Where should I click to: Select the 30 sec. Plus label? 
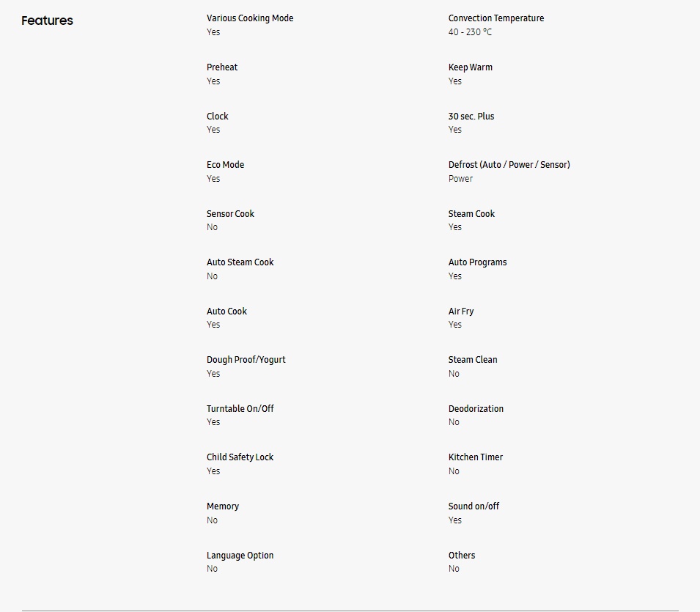click(x=471, y=117)
